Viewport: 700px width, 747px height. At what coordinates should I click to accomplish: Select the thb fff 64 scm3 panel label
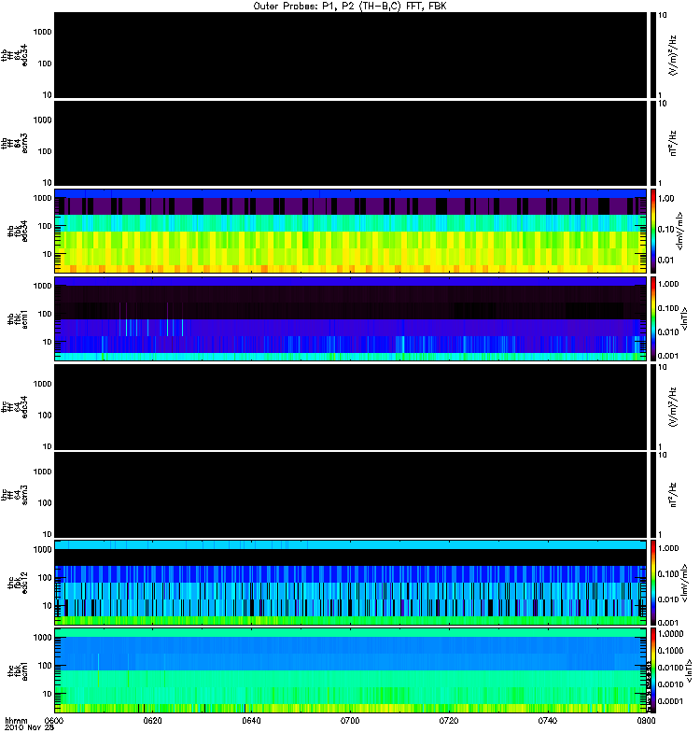[x=14, y=144]
